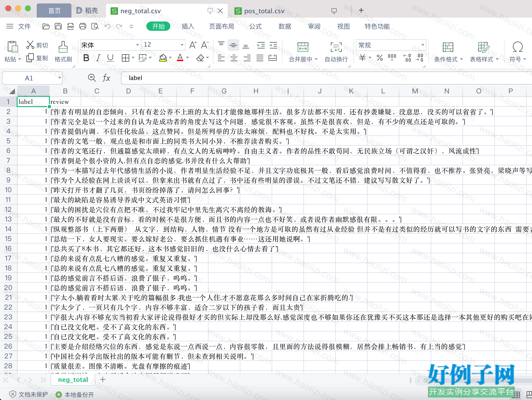
Task: Apply red font color
Action: pyautogui.click(x=180, y=58)
